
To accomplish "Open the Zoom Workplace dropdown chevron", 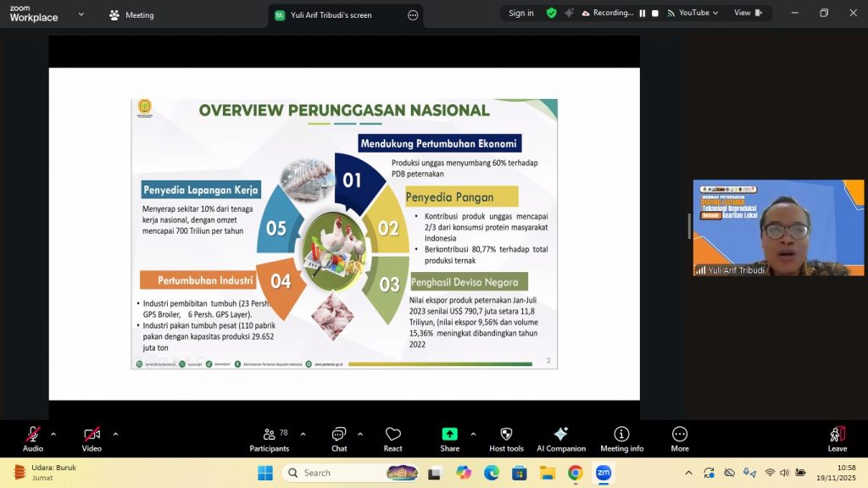I will coord(81,14).
